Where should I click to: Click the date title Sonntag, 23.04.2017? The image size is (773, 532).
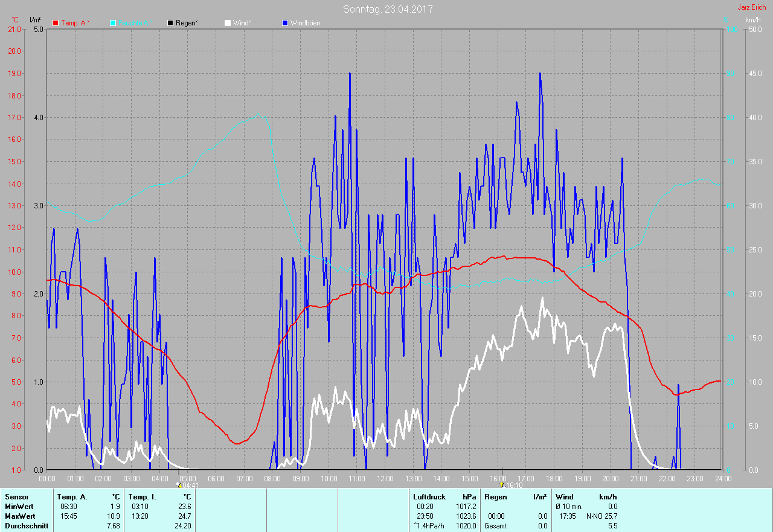(388, 9)
